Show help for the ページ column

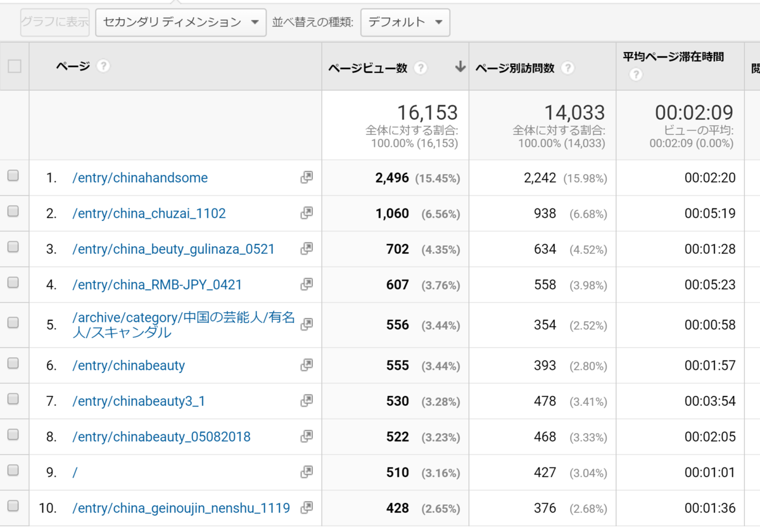coord(104,66)
